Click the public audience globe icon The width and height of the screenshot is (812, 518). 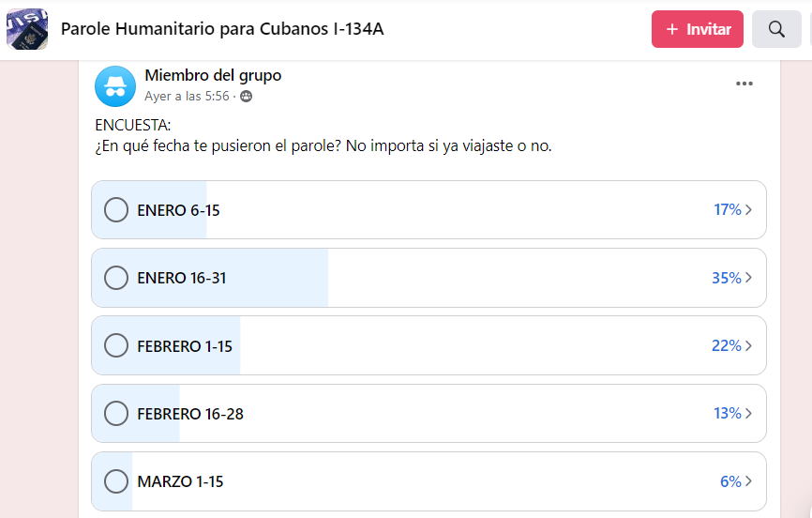pos(247,97)
